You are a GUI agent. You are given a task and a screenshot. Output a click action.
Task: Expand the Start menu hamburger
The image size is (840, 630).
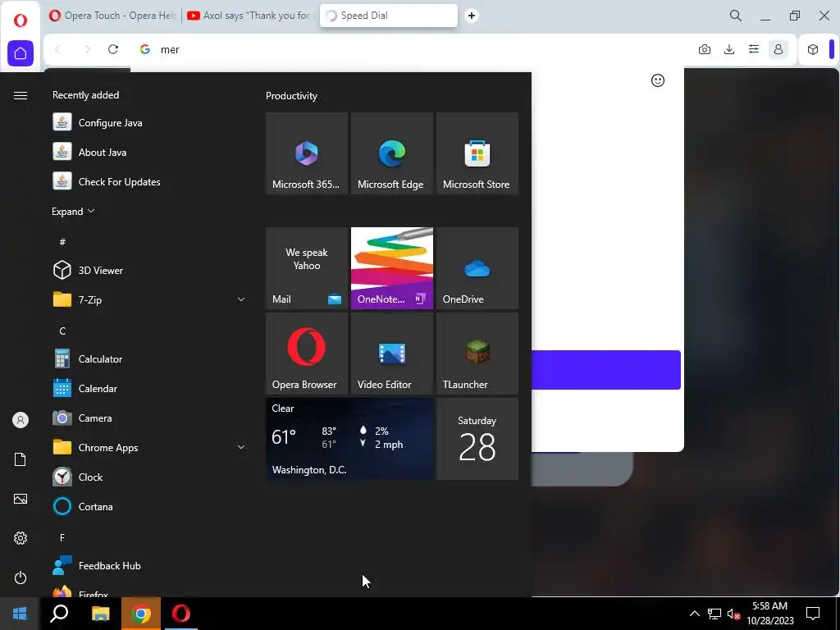click(x=21, y=95)
